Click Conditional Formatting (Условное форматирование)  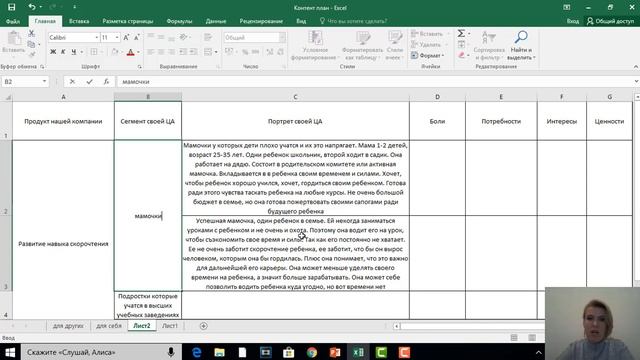[315, 46]
